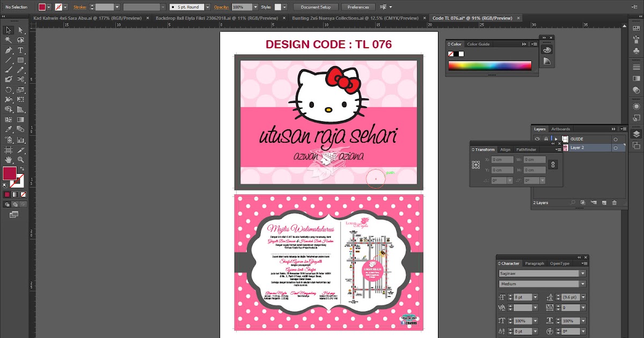
Task: Select the Gradient tool
Action: tap(21, 119)
